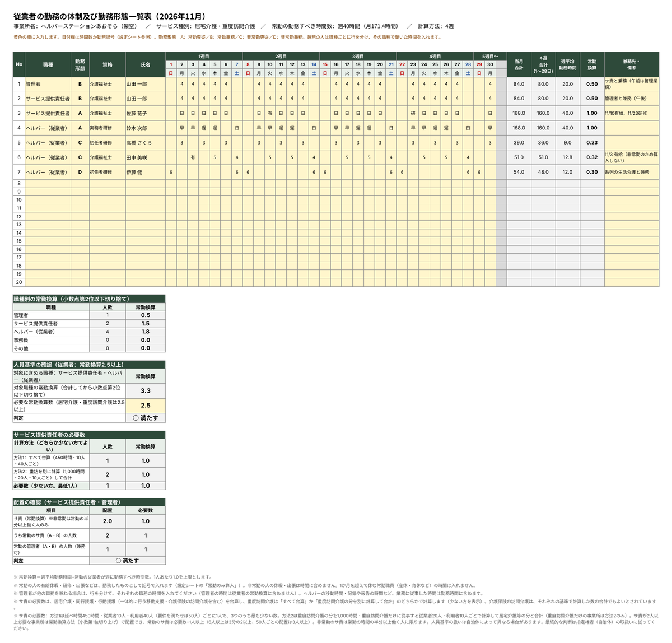Screen dimensions: 672x643
Task: Select 常勤換算 value 0.32 for 田中 美咲
Action: 592,157
